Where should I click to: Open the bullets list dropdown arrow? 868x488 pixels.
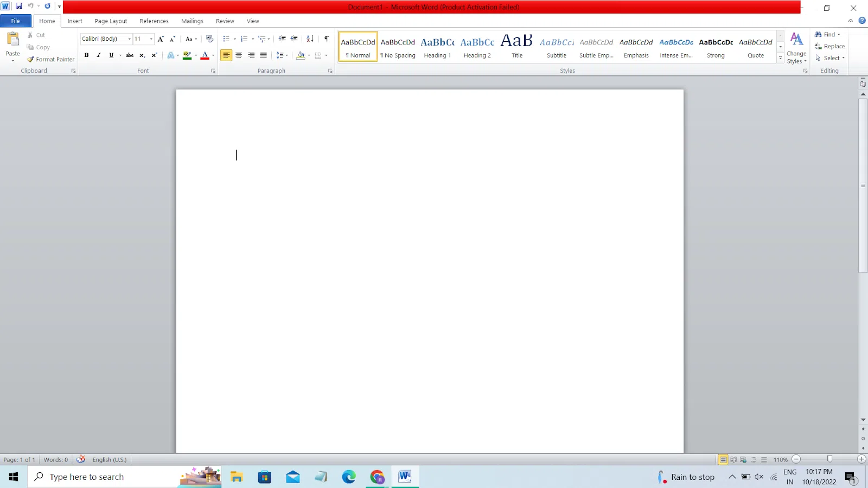(234, 39)
